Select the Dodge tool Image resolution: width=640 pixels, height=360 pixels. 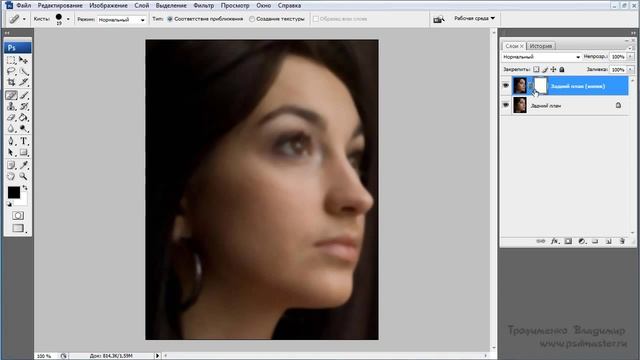[x=24, y=129]
